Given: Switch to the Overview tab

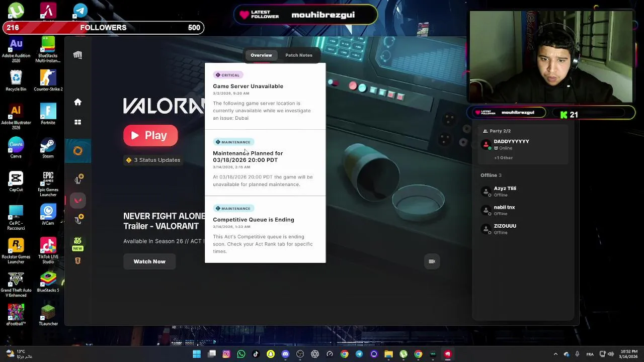Looking at the screenshot, I should pyautogui.click(x=261, y=55).
